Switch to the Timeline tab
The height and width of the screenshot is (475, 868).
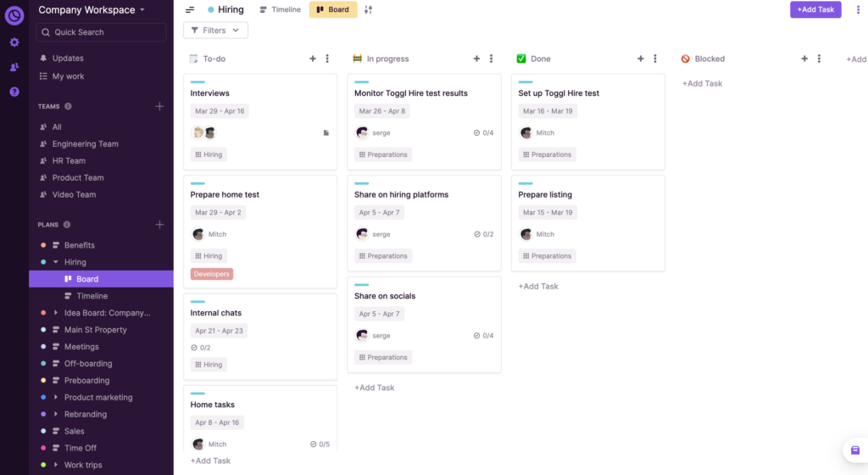(x=280, y=10)
